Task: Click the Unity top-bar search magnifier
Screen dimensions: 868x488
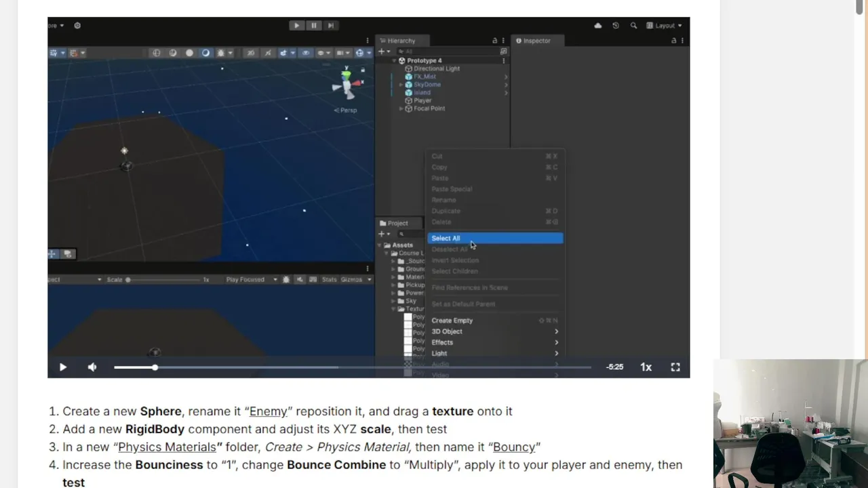Action: tap(633, 26)
